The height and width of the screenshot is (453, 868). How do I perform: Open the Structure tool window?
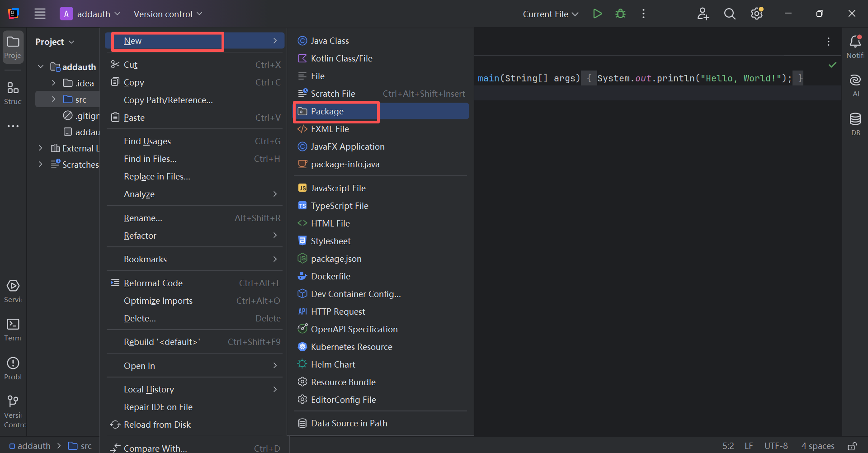[x=13, y=93]
